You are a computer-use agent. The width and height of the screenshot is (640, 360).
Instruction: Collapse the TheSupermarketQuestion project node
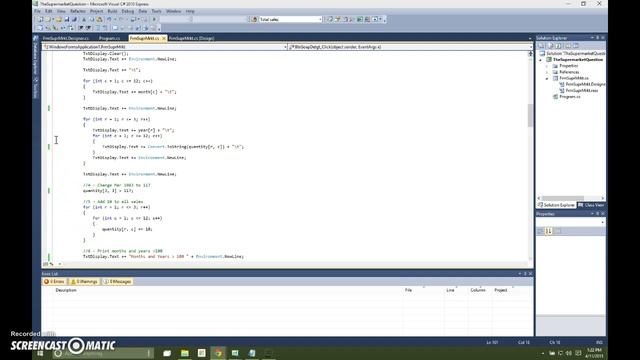point(541,60)
